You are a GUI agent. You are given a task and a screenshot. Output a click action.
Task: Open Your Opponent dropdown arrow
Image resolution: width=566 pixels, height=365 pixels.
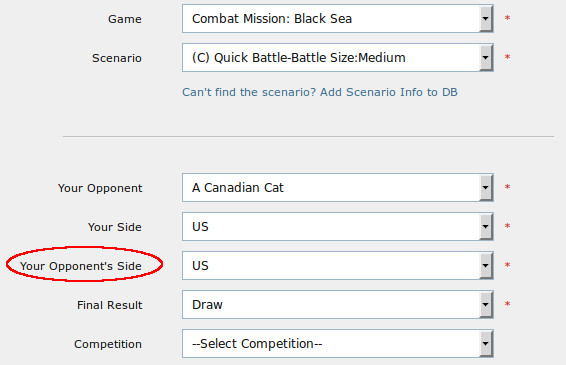(486, 188)
